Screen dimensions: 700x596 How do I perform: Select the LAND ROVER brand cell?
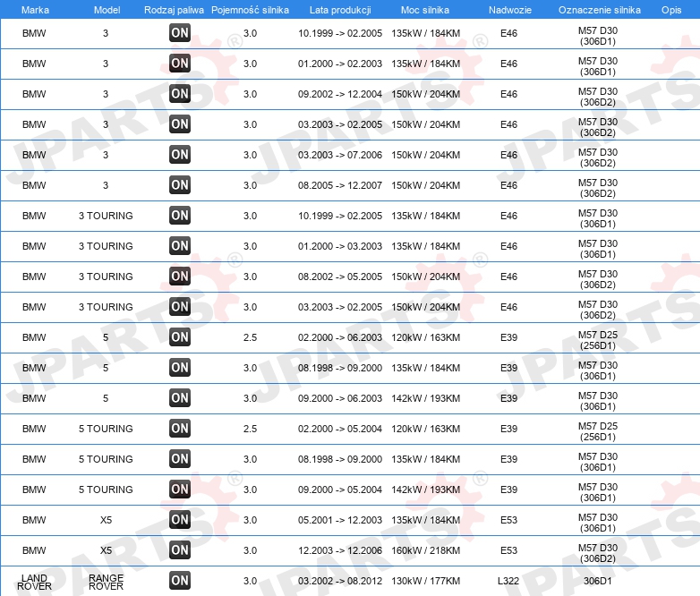click(34, 582)
